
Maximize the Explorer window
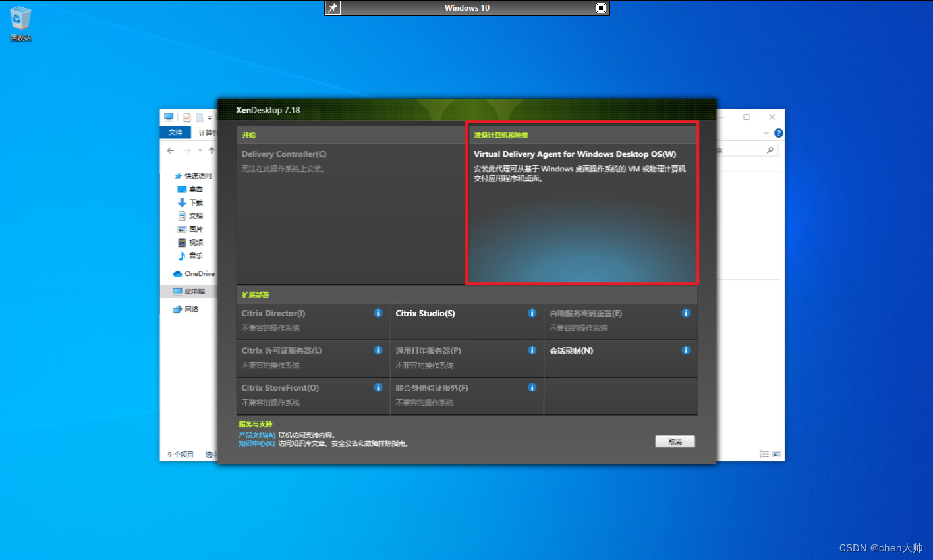pyautogui.click(x=747, y=117)
